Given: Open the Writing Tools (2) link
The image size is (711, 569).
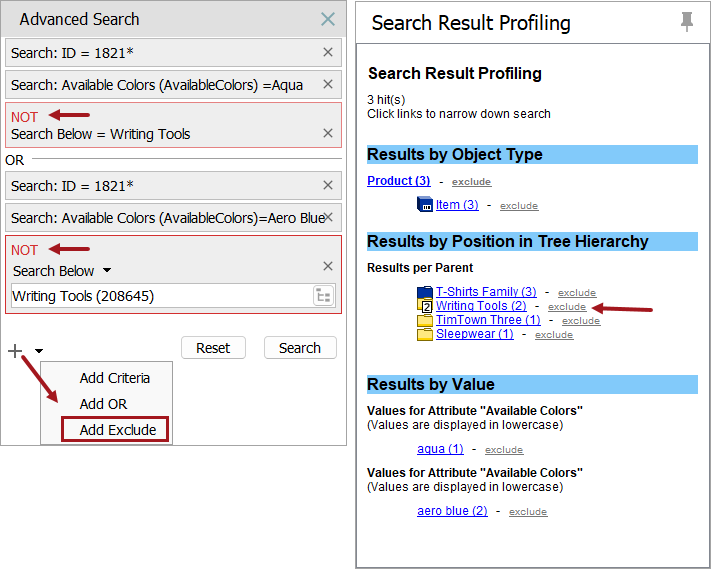Looking at the screenshot, I should 481,306.
